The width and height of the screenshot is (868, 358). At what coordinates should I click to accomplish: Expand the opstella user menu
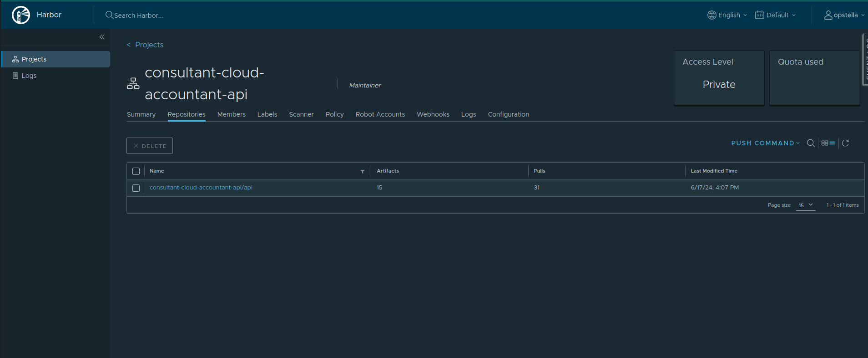point(844,15)
